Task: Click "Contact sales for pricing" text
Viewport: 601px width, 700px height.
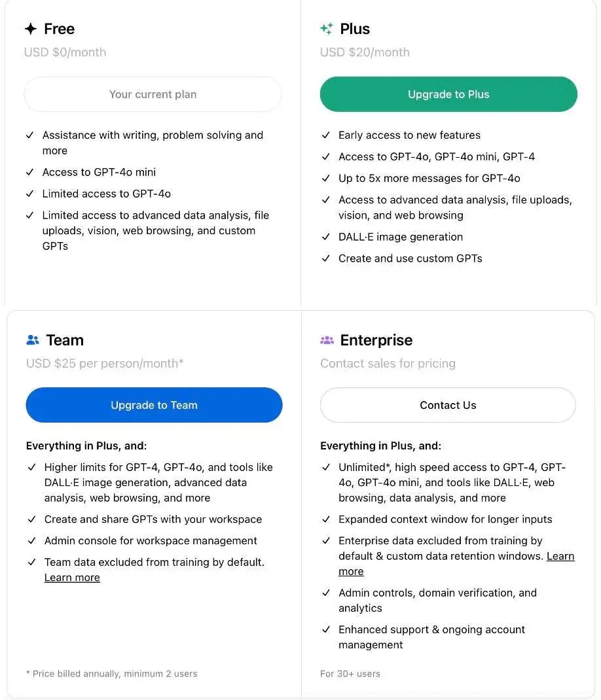Action: click(388, 363)
